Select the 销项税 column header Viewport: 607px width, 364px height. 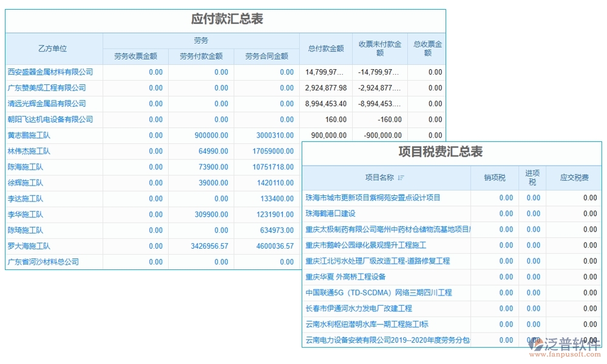tap(495, 177)
